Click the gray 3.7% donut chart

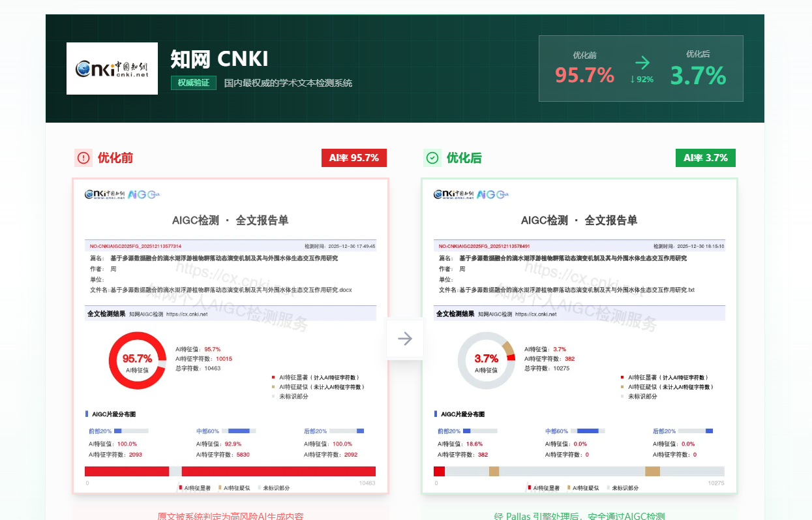click(x=487, y=361)
